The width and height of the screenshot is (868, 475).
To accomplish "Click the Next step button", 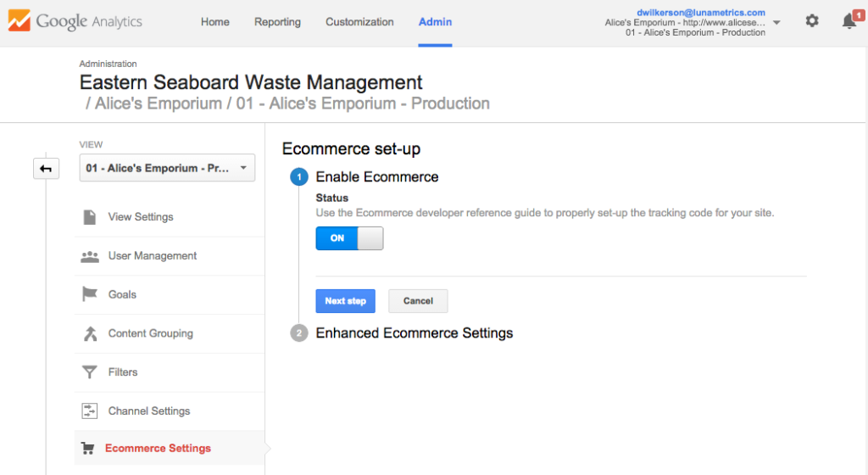I will coord(346,301).
